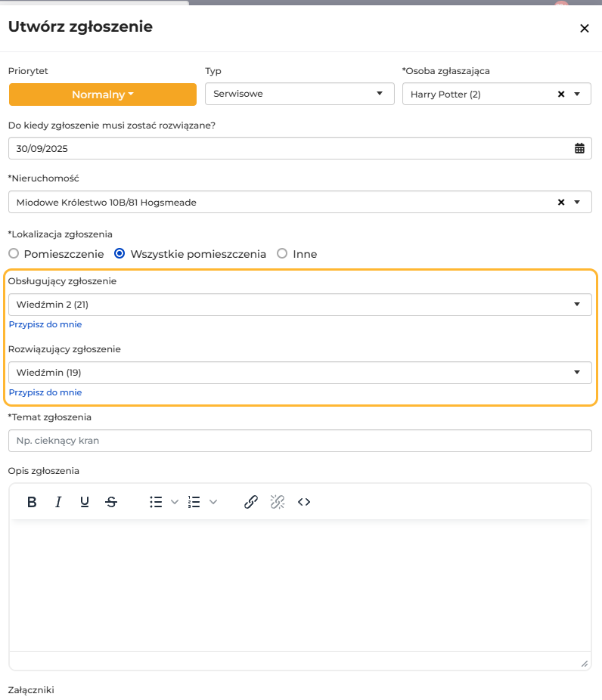
Task: Open the Normalny priority dropdown
Action: [x=103, y=94]
